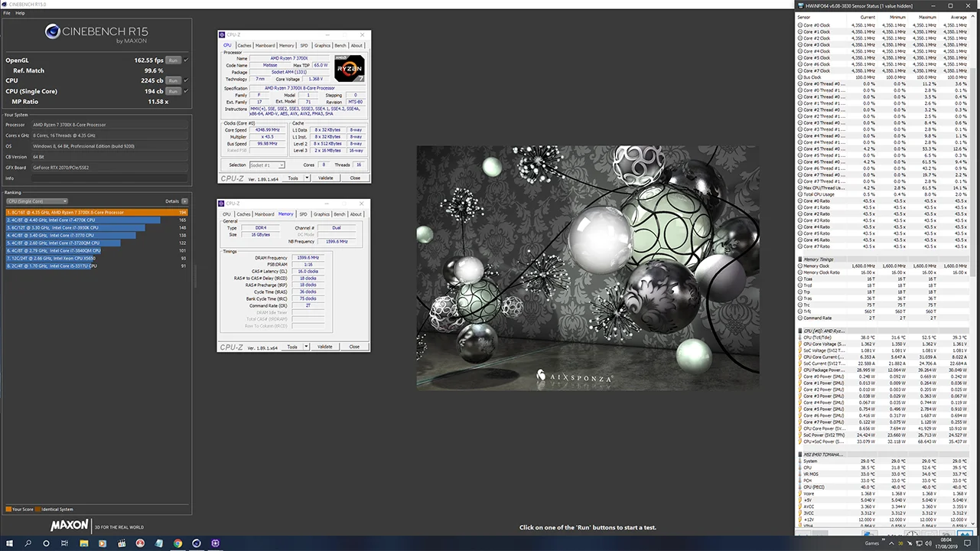Expand ranking Details arrow button
980x551 pixels.
coord(184,201)
